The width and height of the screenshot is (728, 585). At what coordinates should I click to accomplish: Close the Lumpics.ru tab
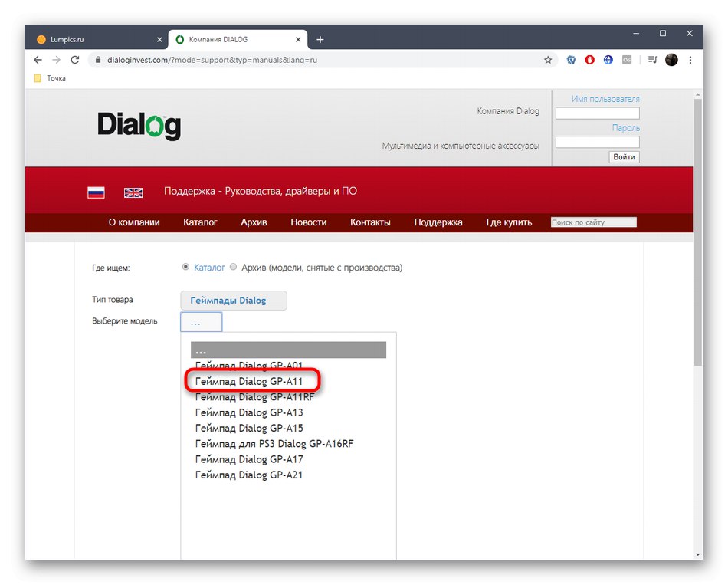pyautogui.click(x=159, y=40)
